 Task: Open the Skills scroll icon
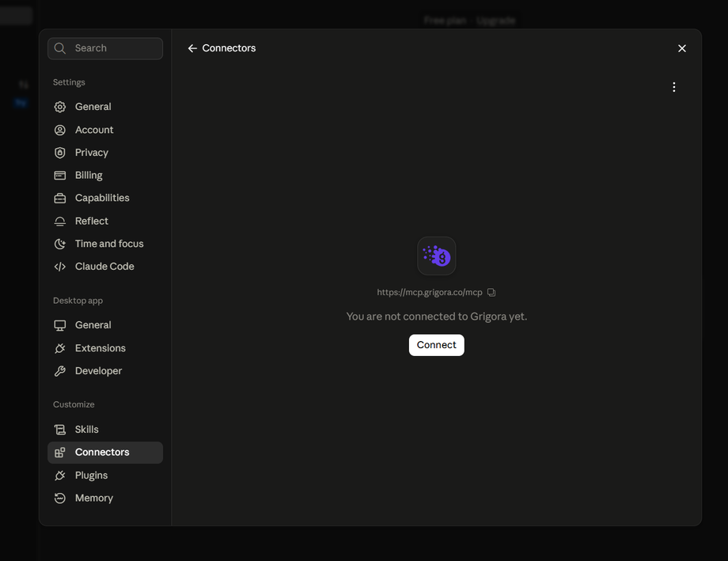pos(60,430)
